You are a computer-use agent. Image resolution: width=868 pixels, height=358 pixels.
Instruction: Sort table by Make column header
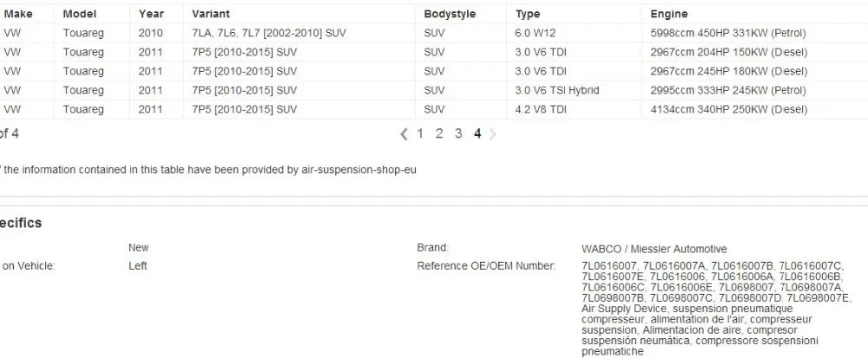(x=18, y=14)
